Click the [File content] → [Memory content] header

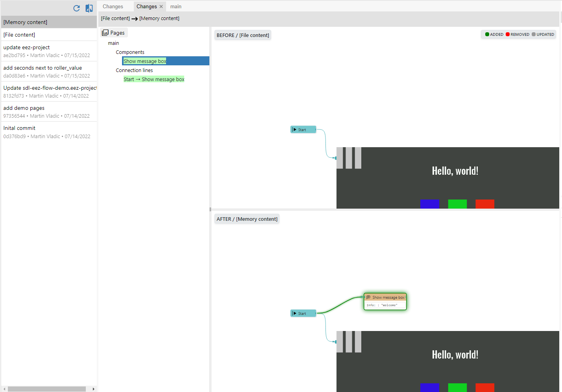pos(140,18)
